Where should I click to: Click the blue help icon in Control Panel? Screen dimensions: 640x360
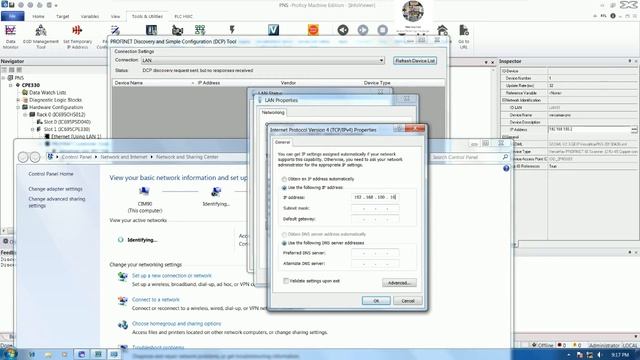(x=506, y=168)
